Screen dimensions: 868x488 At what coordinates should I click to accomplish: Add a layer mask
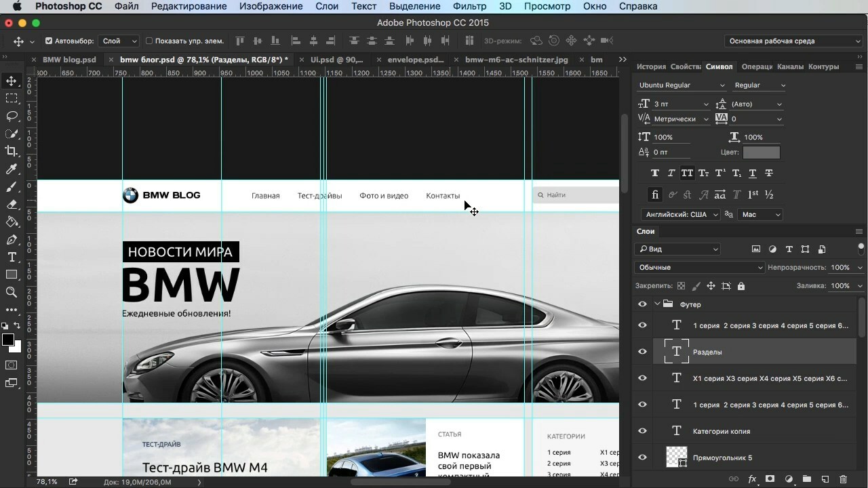tap(770, 479)
